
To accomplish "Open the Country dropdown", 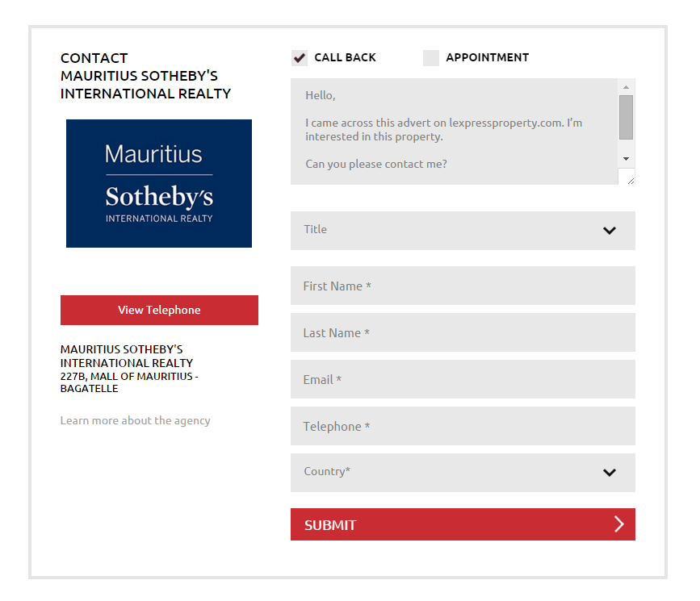I will point(463,473).
